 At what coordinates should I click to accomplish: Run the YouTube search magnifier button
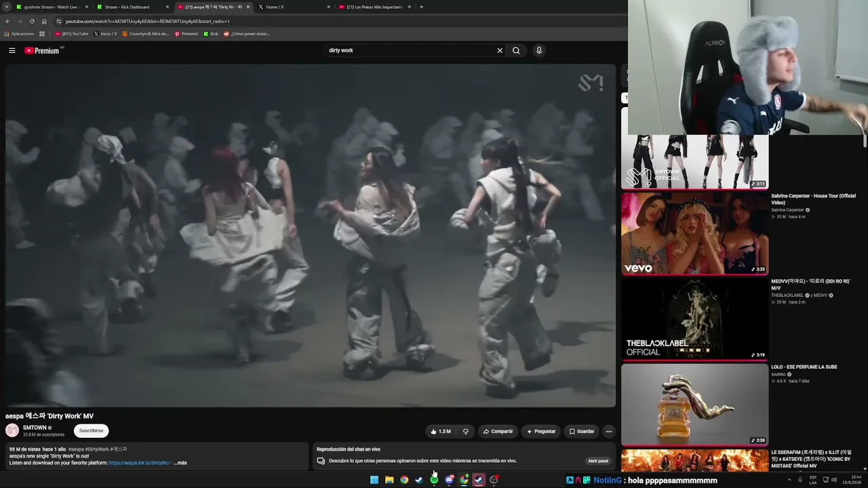pyautogui.click(x=516, y=50)
